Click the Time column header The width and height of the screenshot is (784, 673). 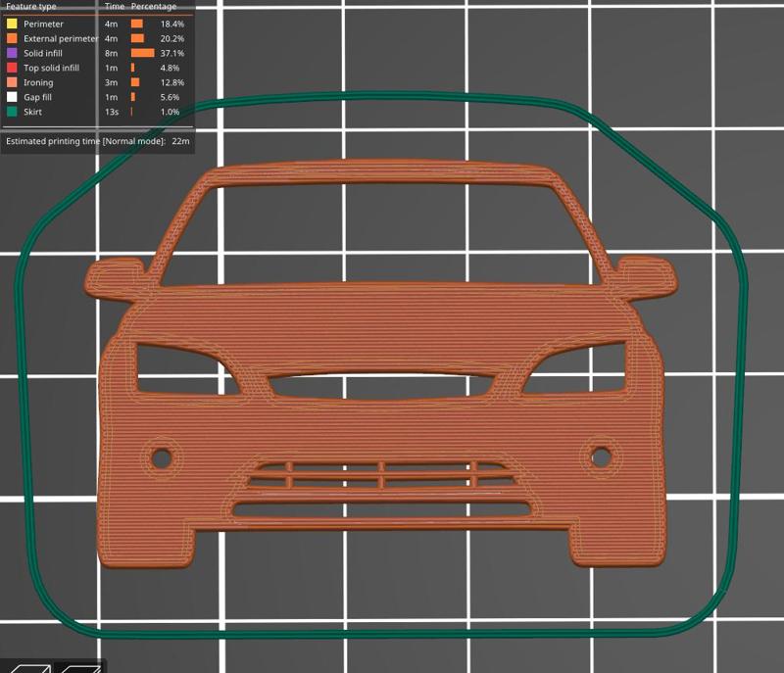(x=115, y=6)
